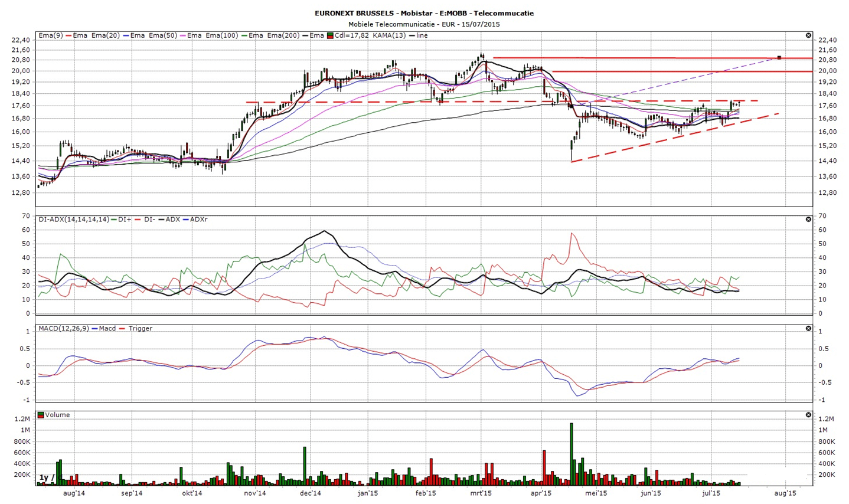Click the aug'15 date axis label

pyautogui.click(x=785, y=493)
